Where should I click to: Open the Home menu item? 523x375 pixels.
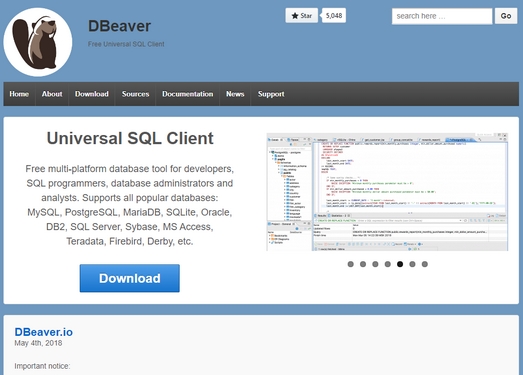pos(19,94)
